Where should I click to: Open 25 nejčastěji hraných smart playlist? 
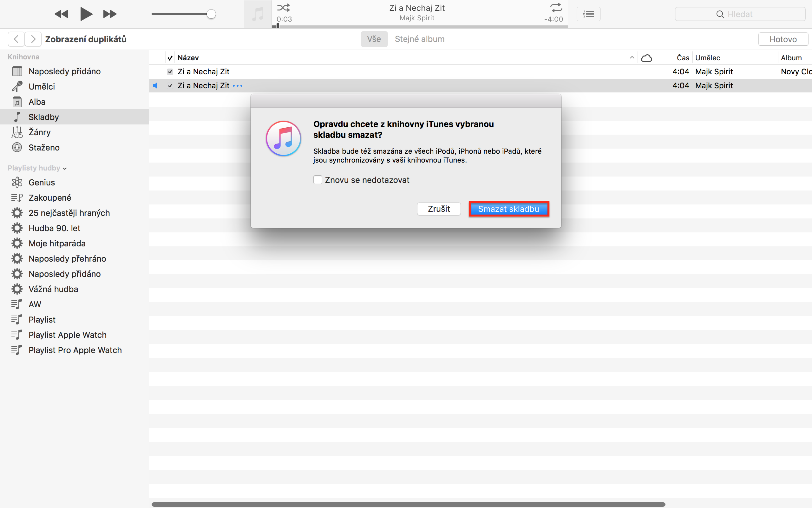pos(75,213)
